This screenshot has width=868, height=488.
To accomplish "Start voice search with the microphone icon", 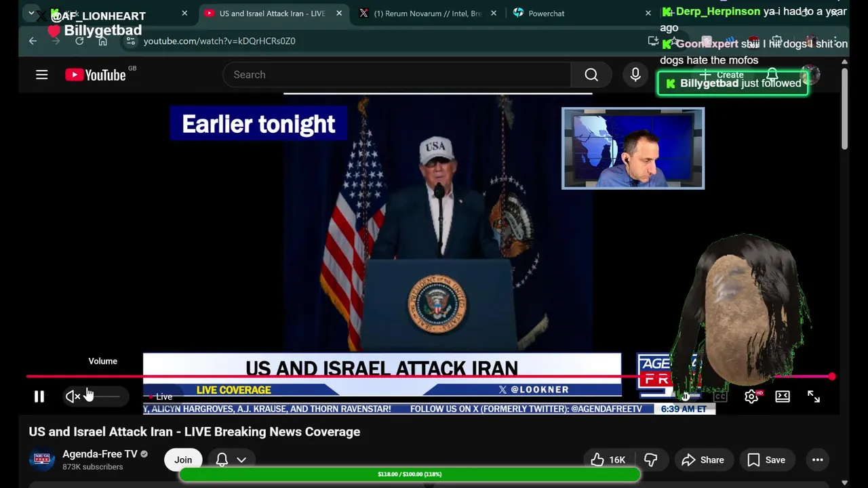I will 635,75.
